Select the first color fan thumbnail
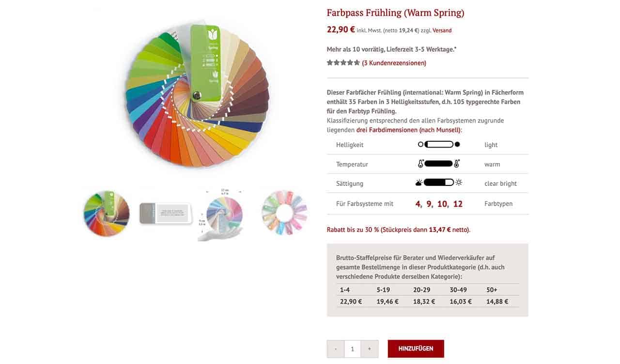The image size is (620, 364). click(x=107, y=213)
